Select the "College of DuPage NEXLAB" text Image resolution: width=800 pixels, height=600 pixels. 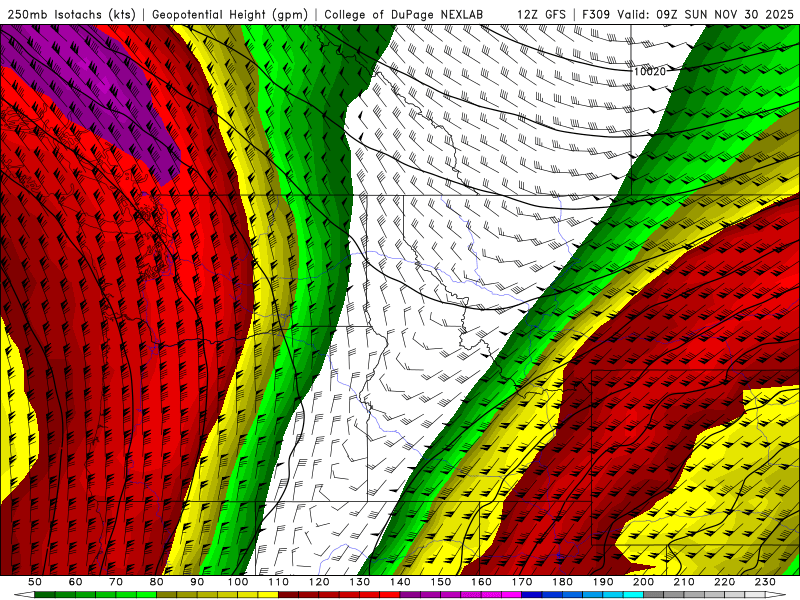click(403, 14)
